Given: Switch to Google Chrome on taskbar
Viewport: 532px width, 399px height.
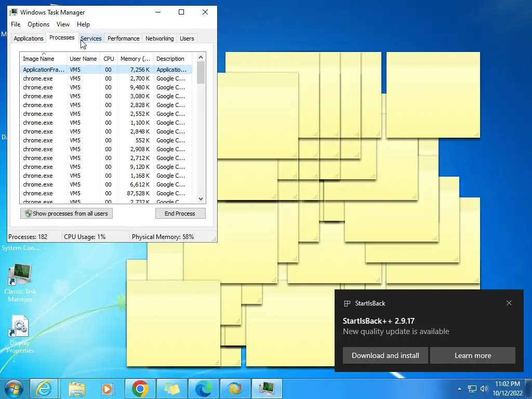Looking at the screenshot, I should coord(140,389).
